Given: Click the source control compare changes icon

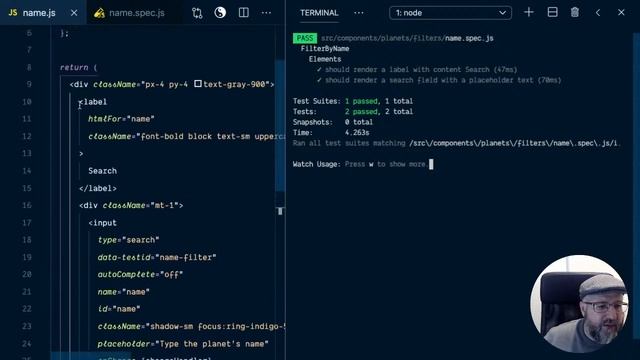Looking at the screenshot, I should tap(197, 13).
